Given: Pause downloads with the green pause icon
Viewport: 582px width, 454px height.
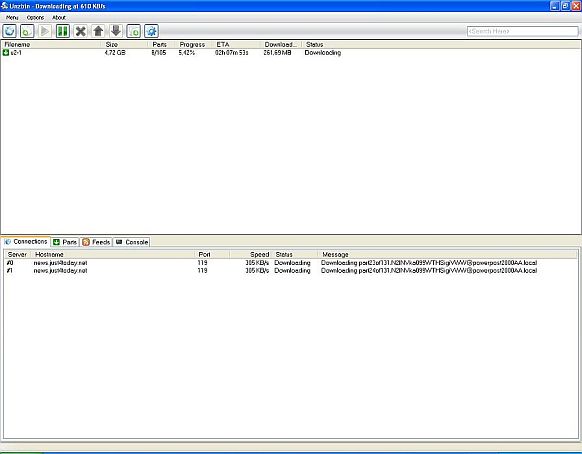Looking at the screenshot, I should [63, 31].
